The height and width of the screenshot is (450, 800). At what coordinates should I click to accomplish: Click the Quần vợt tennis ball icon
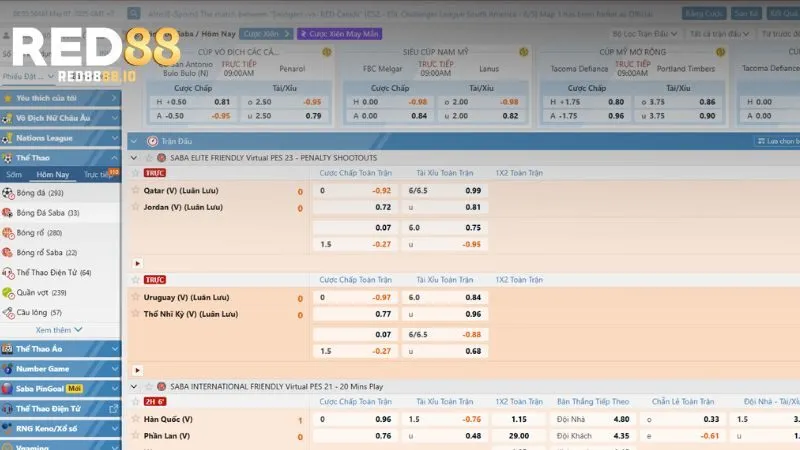pos(8,293)
